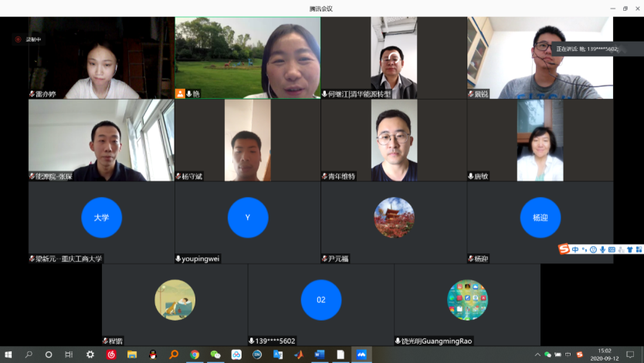The width and height of the screenshot is (644, 363).
Task: Click the taskbar clock showing 15:02
Action: click(604, 355)
